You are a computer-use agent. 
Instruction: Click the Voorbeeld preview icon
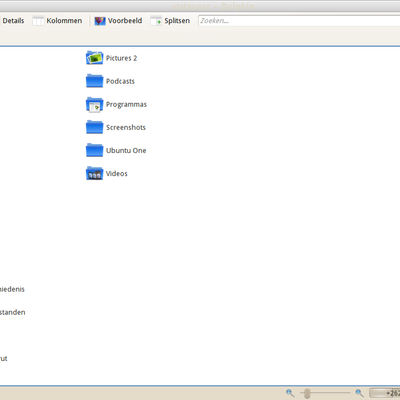coord(100,21)
